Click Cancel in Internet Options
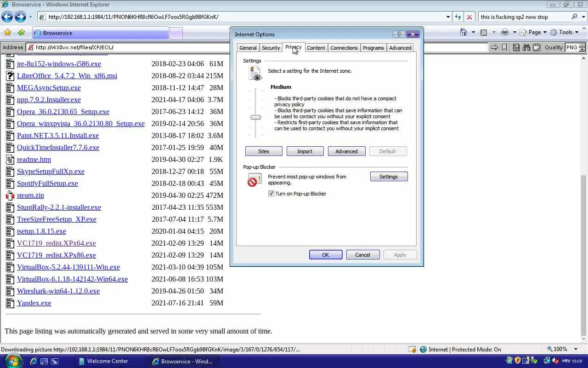Screen dimensions: 588x368 click(362, 255)
